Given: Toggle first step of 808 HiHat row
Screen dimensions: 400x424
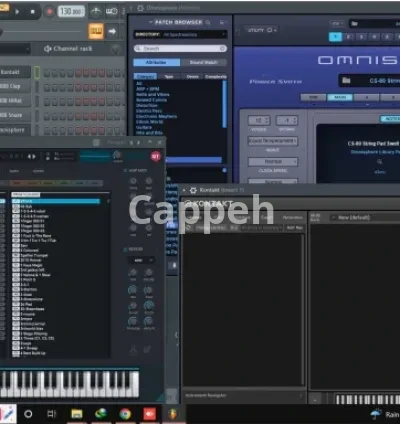Looking at the screenshot, I should click(47, 101).
